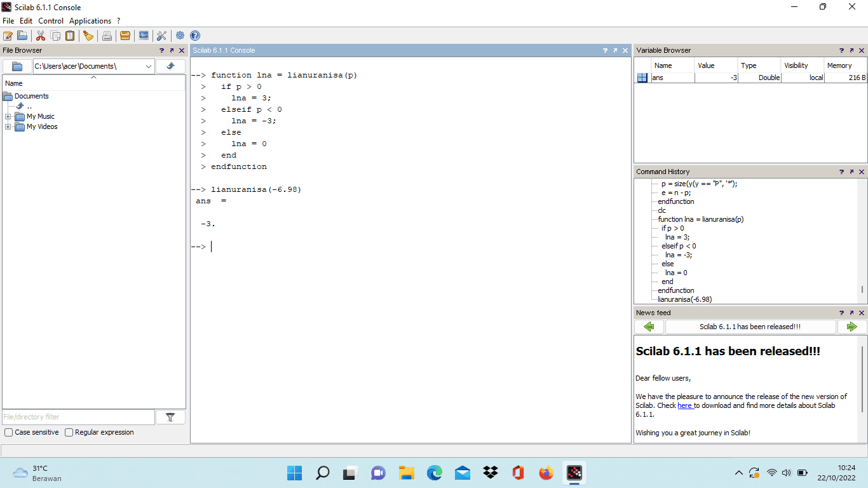Screen dimensions: 868x488
Task: Open Dropbox from the taskbar
Action: pos(490,473)
